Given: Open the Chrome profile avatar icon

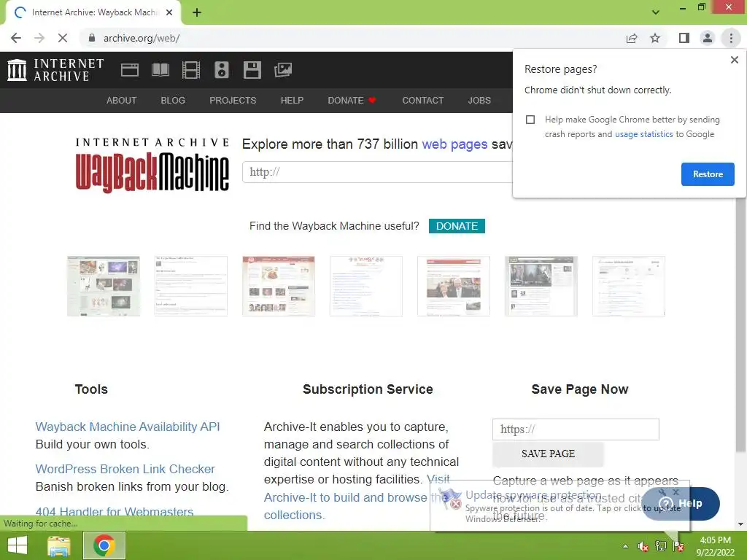Looking at the screenshot, I should pyautogui.click(x=708, y=38).
